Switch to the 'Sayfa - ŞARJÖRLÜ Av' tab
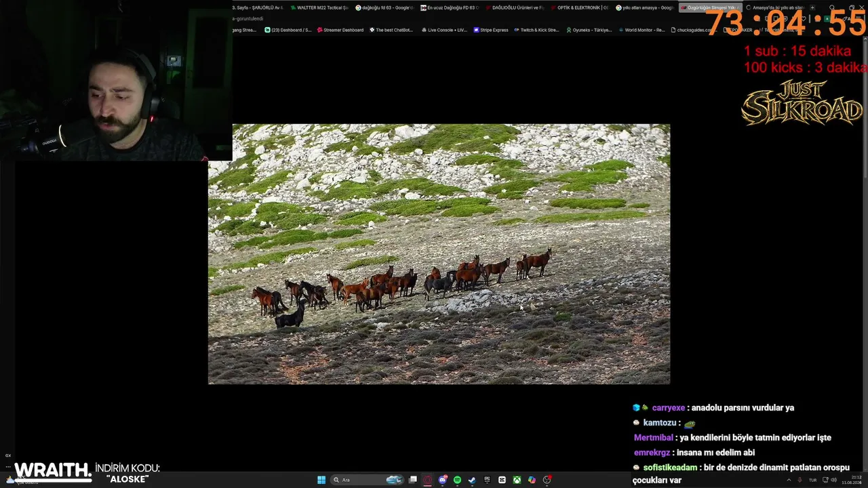The width and height of the screenshot is (868, 488). coord(258,8)
